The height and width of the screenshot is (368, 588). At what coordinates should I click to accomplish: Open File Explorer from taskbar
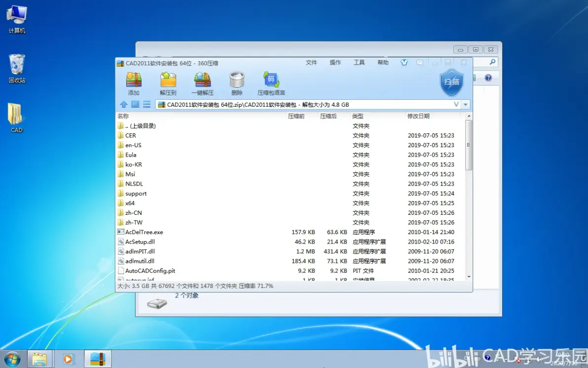point(39,360)
